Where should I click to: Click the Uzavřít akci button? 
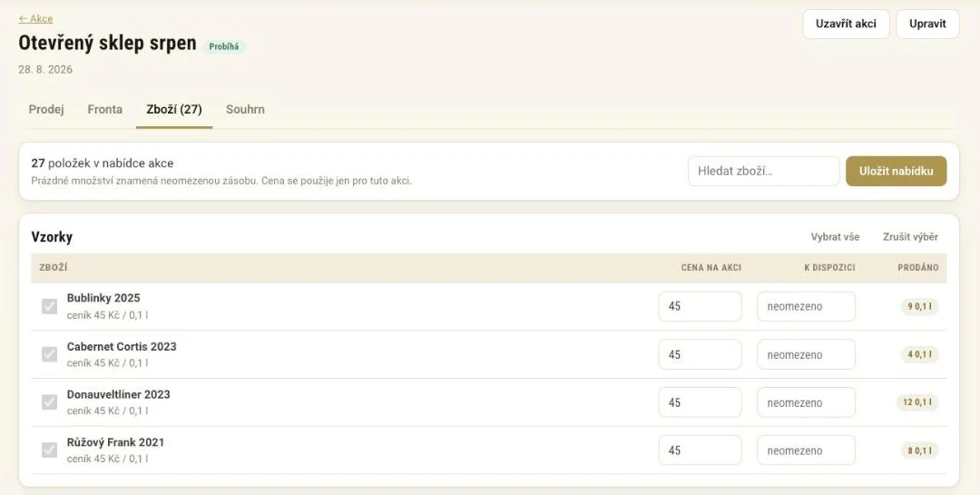tap(846, 24)
